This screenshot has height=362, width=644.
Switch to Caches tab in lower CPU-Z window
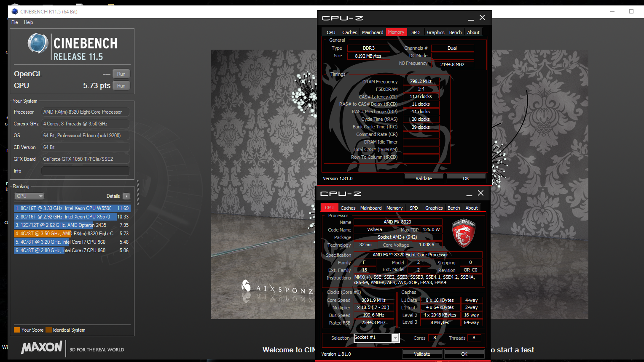[x=348, y=208]
